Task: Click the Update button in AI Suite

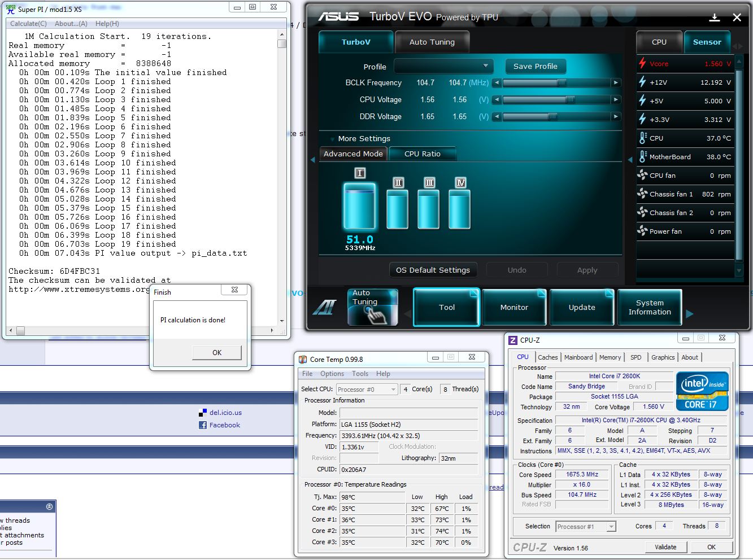Action: click(x=582, y=307)
